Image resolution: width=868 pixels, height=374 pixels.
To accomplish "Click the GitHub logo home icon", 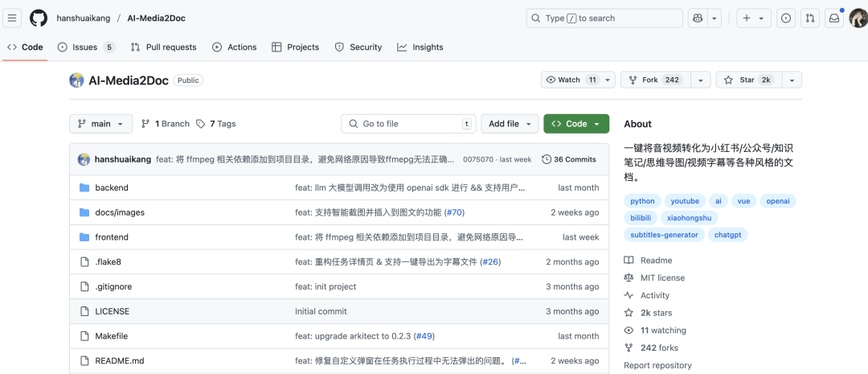I will 39,18.
